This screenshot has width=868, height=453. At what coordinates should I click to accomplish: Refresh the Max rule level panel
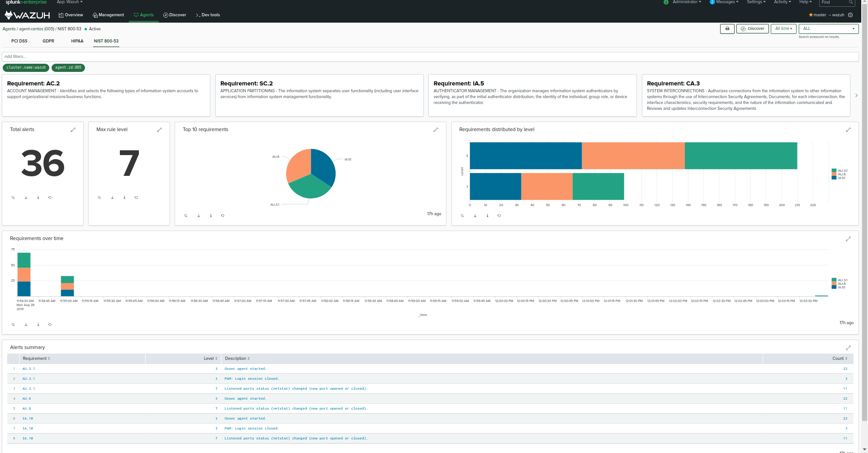[x=136, y=197]
